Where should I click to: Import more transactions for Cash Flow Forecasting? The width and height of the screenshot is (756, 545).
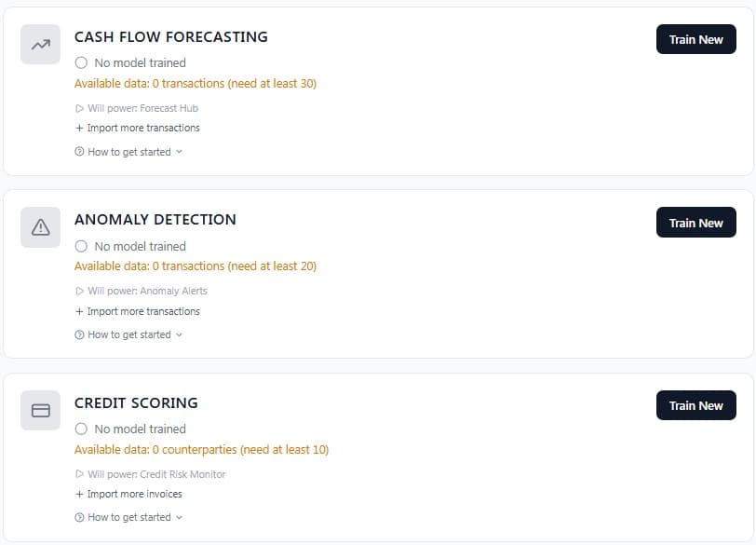point(138,128)
